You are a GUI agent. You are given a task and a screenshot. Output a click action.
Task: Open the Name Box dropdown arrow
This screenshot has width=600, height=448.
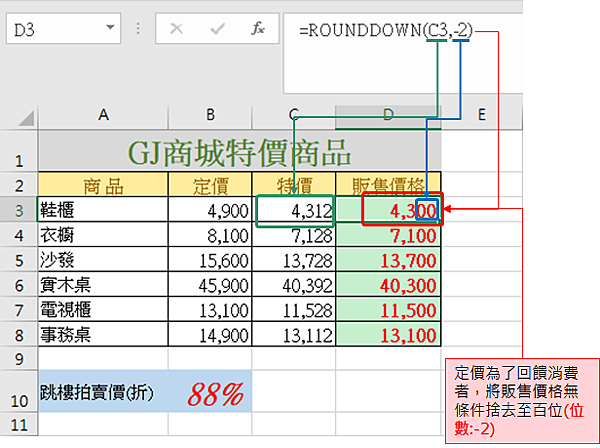click(110, 28)
